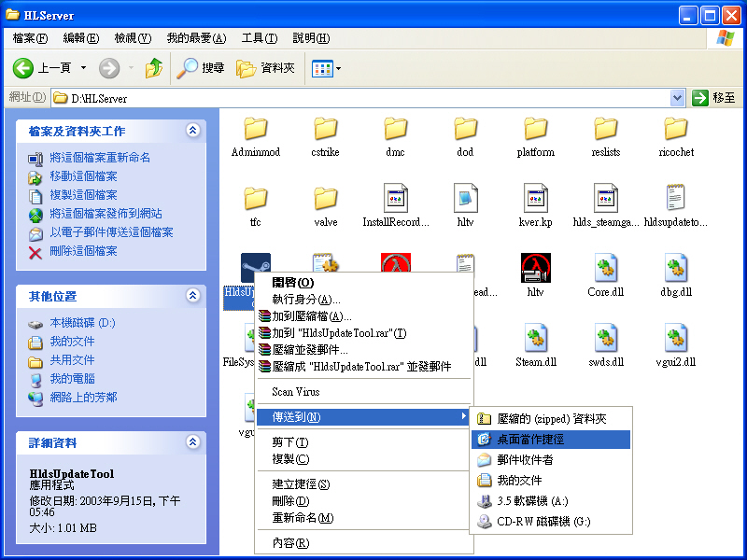The height and width of the screenshot is (560, 747).
Task: Open the valve folder
Action: (x=325, y=201)
